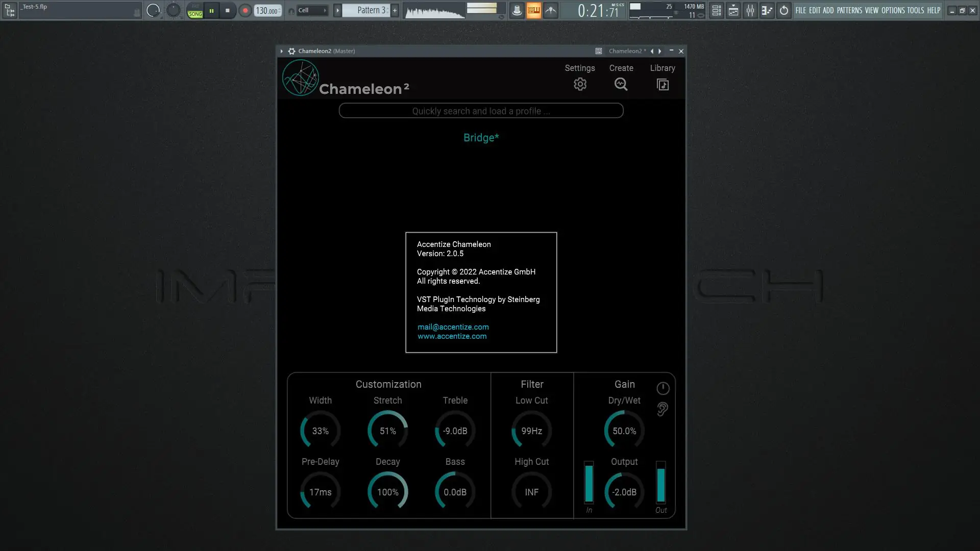Viewport: 980px width, 551px height.
Task: Click the mail@accentize.com link
Action: click(453, 327)
